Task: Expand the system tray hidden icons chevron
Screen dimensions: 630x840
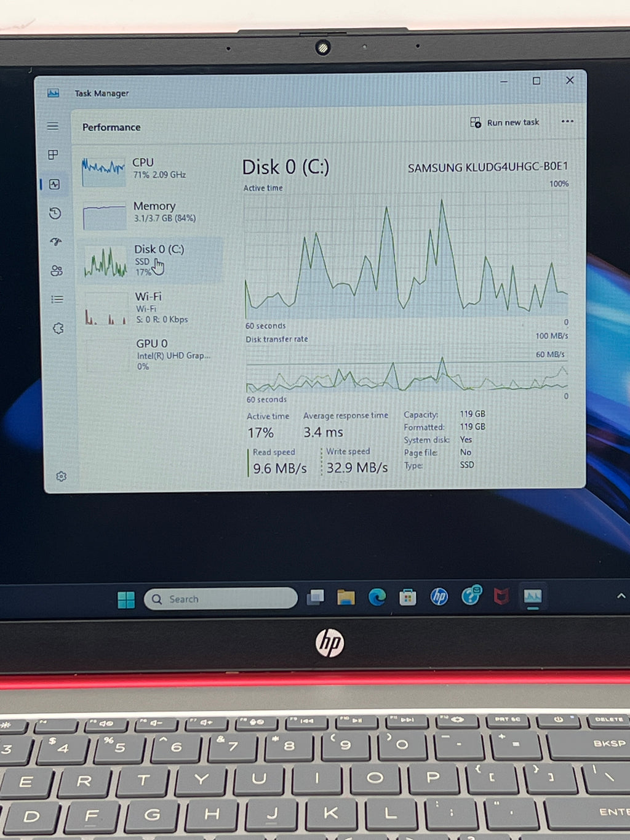Action: click(621, 596)
